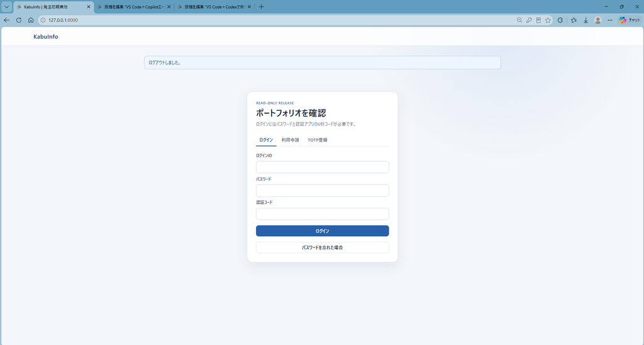Screen dimensions: 644x345
Task: Open a new tab with the plus
Action: click(x=261, y=7)
